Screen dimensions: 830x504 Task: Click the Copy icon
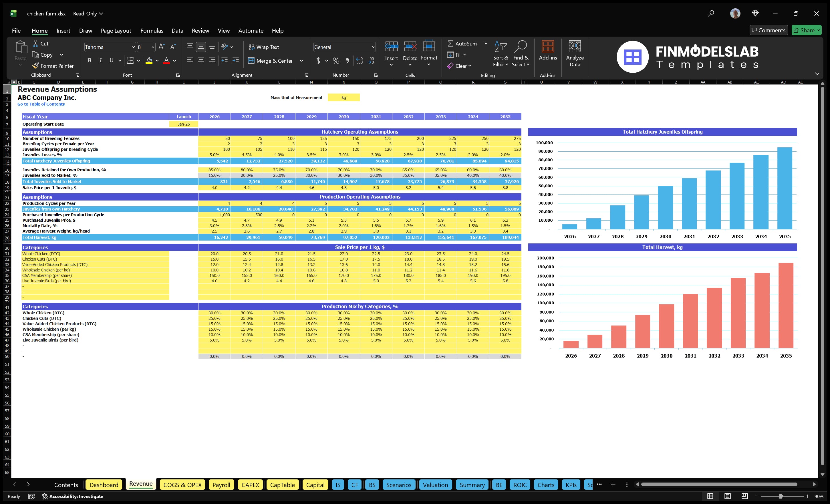tap(35, 55)
